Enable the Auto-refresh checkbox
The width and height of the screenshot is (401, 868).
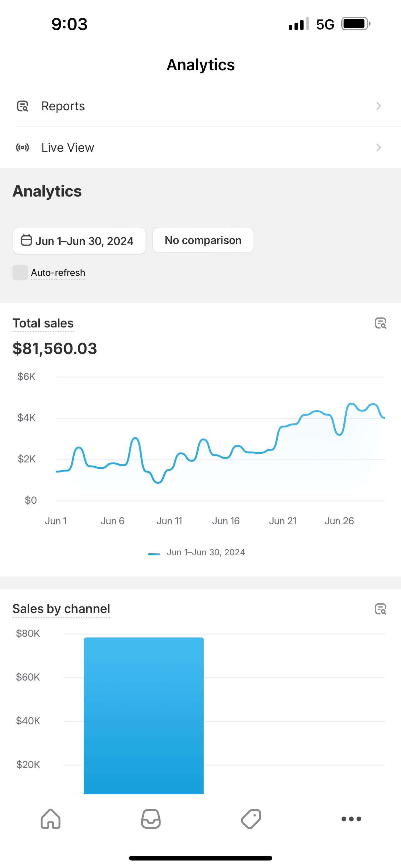coord(20,272)
